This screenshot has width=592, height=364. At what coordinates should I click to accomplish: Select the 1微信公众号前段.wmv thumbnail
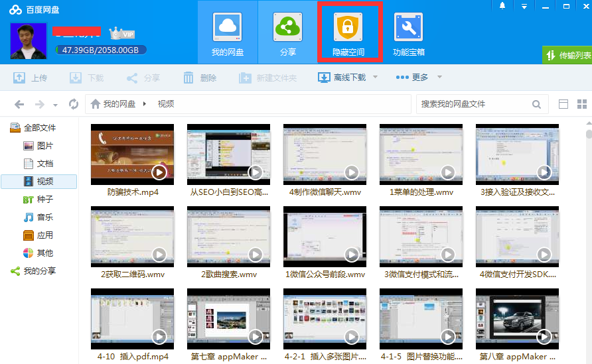pos(325,237)
